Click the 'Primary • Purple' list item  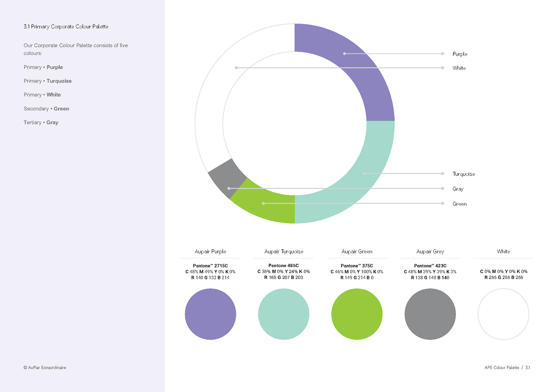point(43,67)
